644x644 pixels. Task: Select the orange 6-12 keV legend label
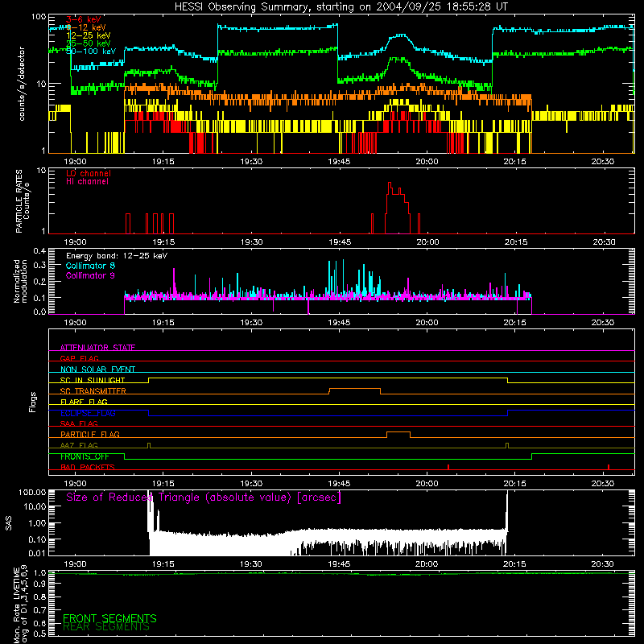[86, 27]
